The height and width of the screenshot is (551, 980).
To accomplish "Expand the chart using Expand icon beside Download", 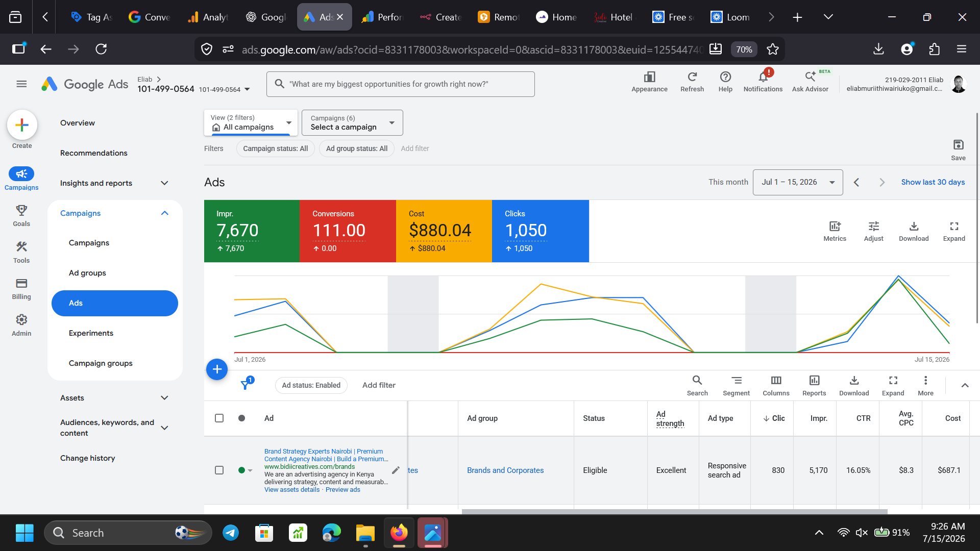I will pyautogui.click(x=954, y=226).
